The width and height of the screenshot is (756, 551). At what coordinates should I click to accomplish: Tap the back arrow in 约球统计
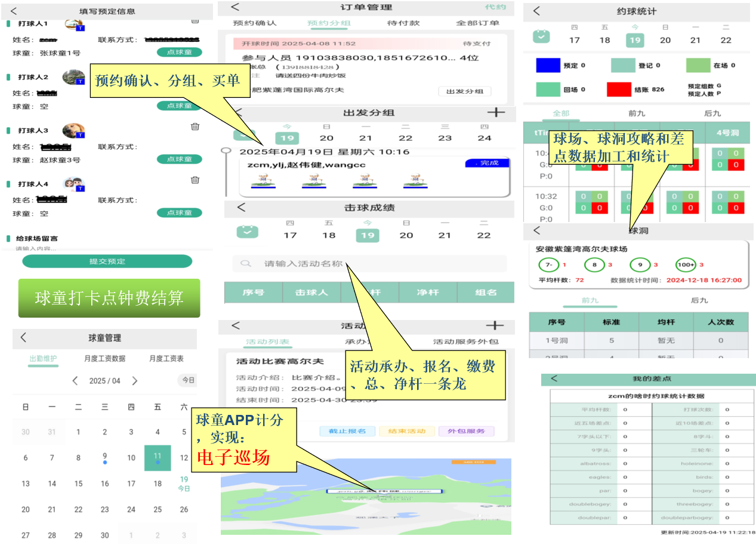point(536,11)
